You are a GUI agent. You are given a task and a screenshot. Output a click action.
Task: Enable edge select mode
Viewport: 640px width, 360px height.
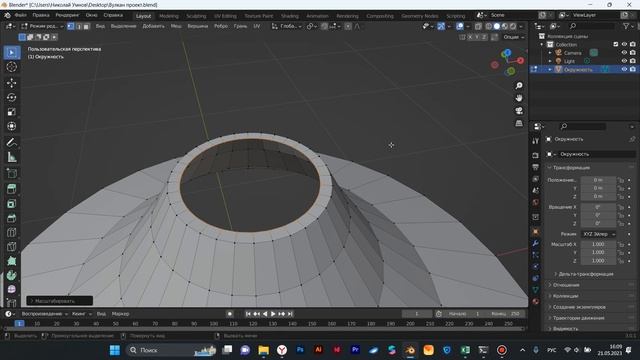click(x=78, y=26)
